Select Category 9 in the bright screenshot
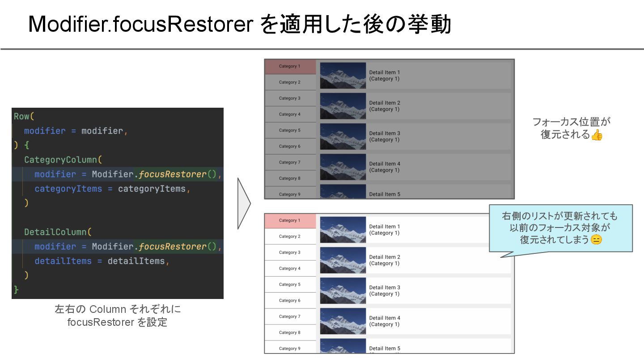Screen dimensions: 644x362 pos(290,347)
